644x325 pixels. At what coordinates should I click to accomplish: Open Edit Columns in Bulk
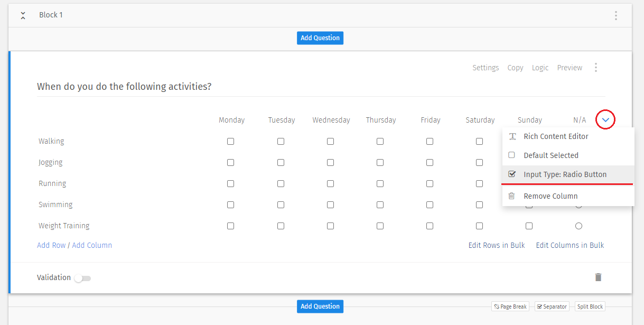[570, 245]
